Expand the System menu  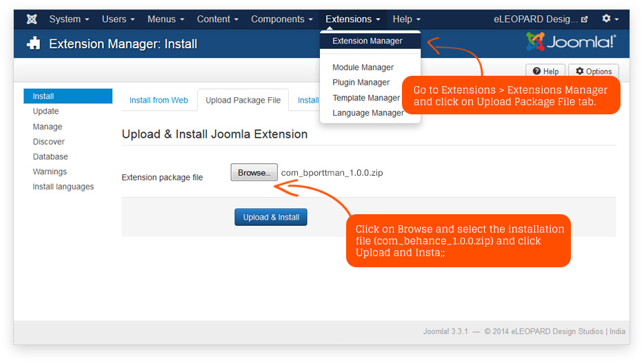click(x=69, y=19)
